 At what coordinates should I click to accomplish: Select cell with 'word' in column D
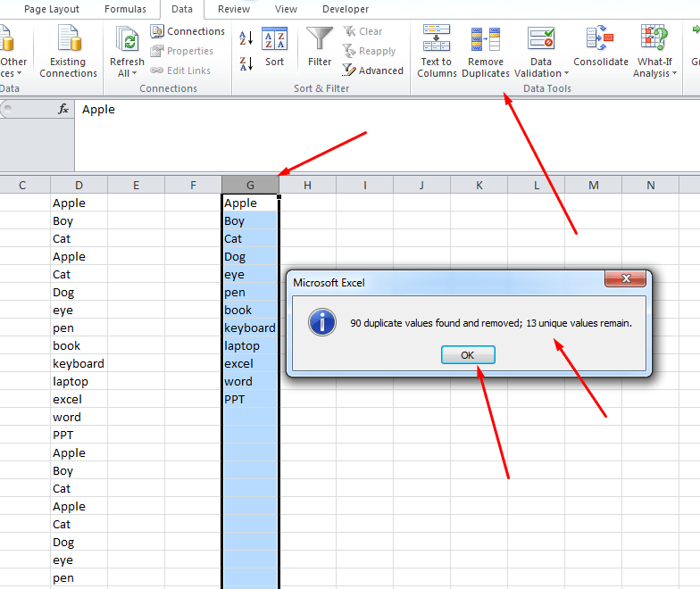pos(79,417)
